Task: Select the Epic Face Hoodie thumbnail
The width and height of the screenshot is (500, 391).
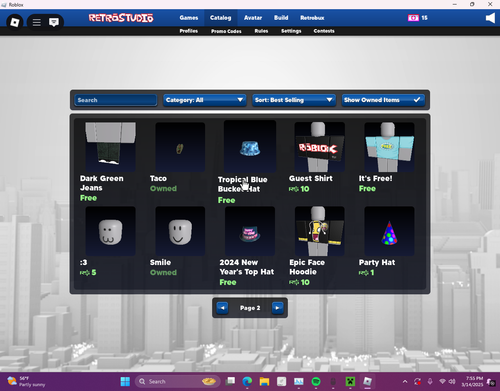Action: click(x=320, y=231)
